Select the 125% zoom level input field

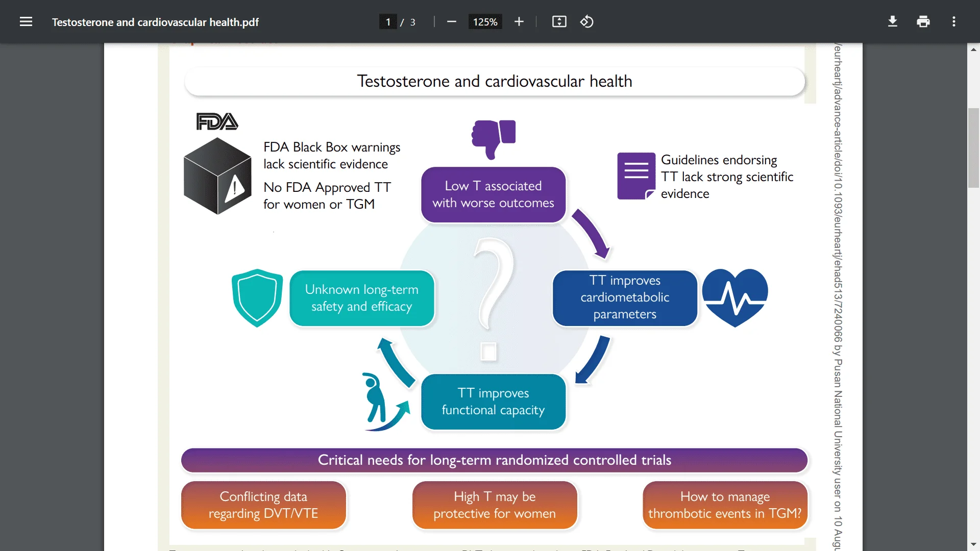click(x=484, y=21)
